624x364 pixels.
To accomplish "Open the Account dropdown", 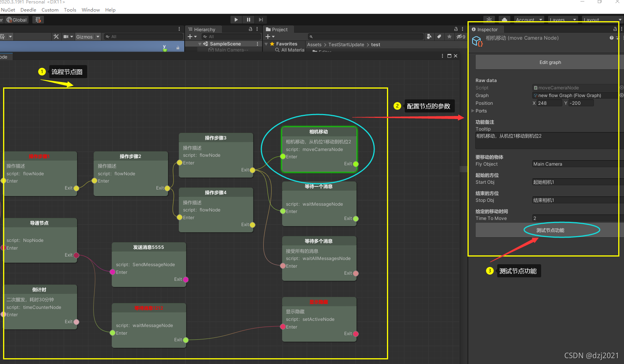I will pyautogui.click(x=529, y=20).
